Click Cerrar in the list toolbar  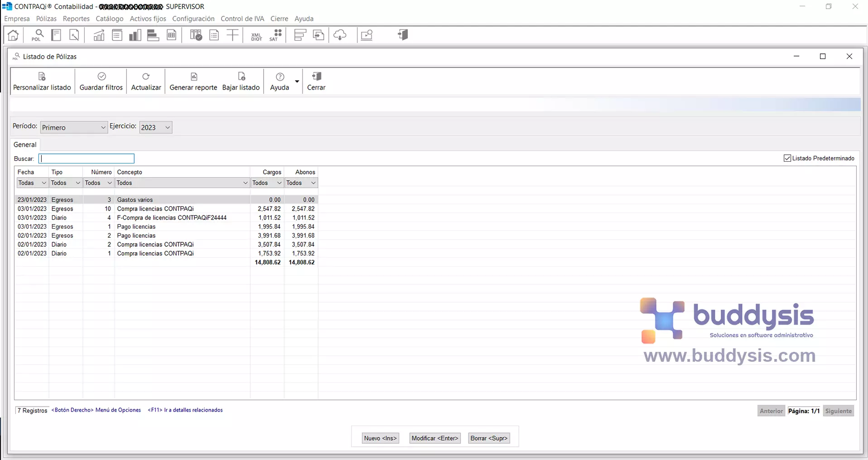click(x=316, y=81)
